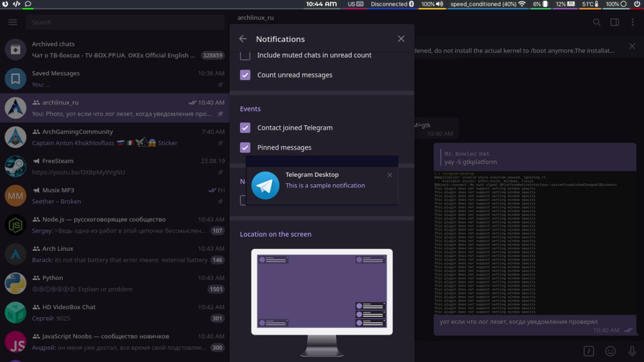
Task: Open JavaScript Noobs chat
Action: [x=115, y=342]
